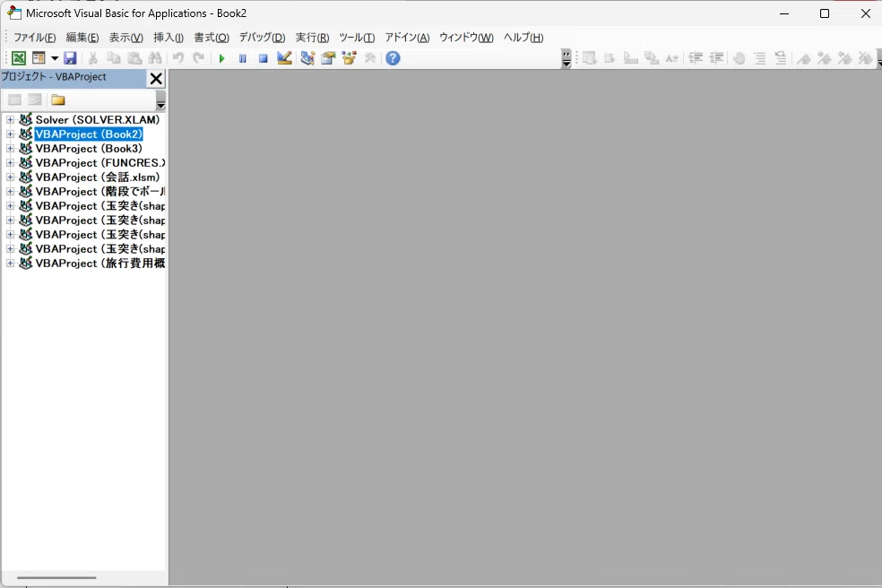Open the insert UserForm dropdown arrow
Viewport: 882px width, 588px height.
[55, 58]
